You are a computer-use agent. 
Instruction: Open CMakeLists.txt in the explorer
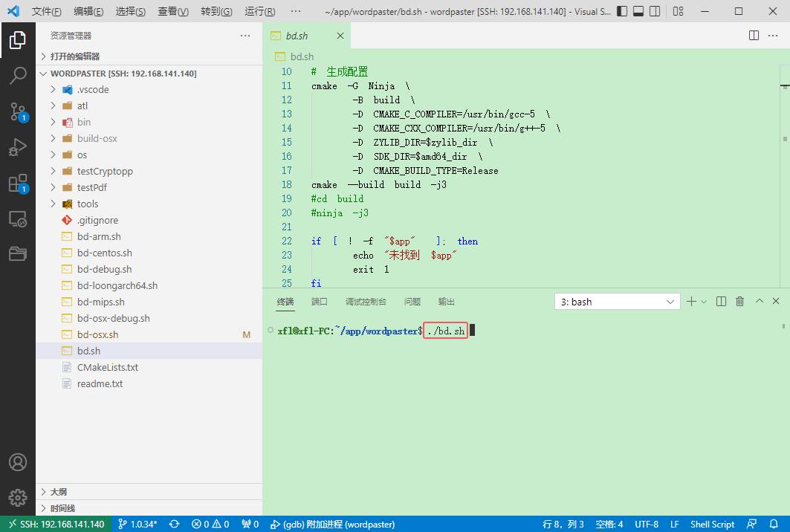(x=107, y=367)
